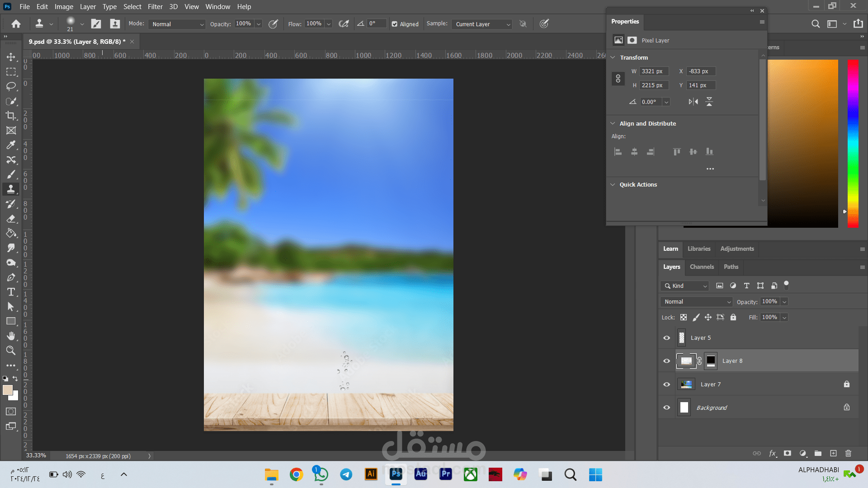
Task: Select the Rectangular Marquee tool
Action: [x=11, y=72]
